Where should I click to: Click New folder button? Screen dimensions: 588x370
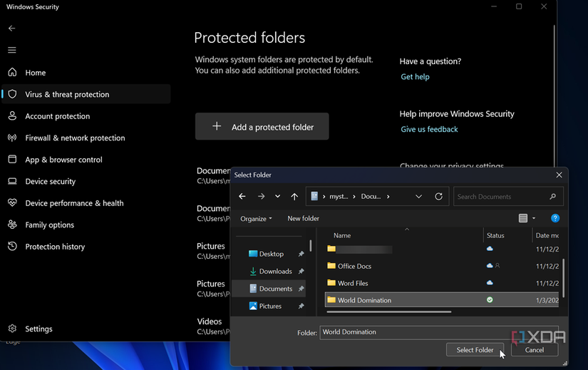303,218
